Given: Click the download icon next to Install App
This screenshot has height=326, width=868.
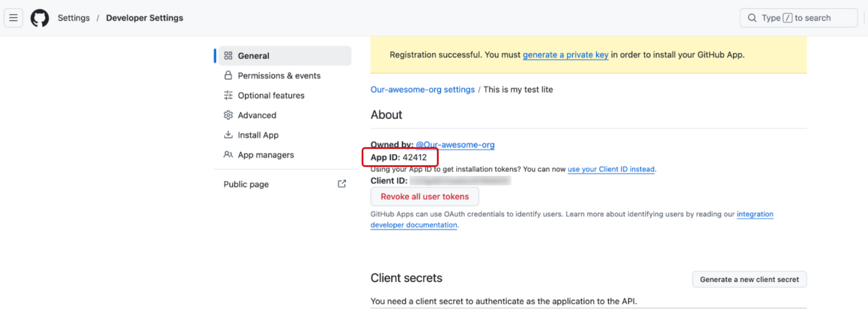Looking at the screenshot, I should 228,134.
